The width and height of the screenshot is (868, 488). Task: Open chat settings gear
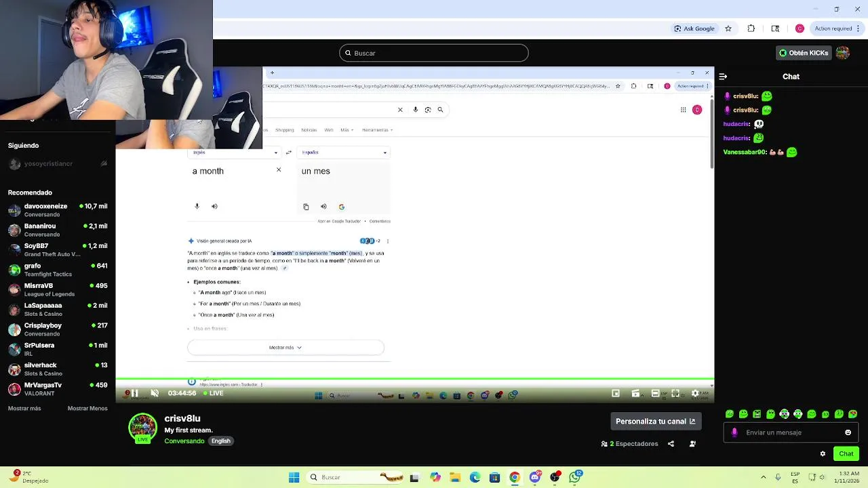pyautogui.click(x=823, y=454)
